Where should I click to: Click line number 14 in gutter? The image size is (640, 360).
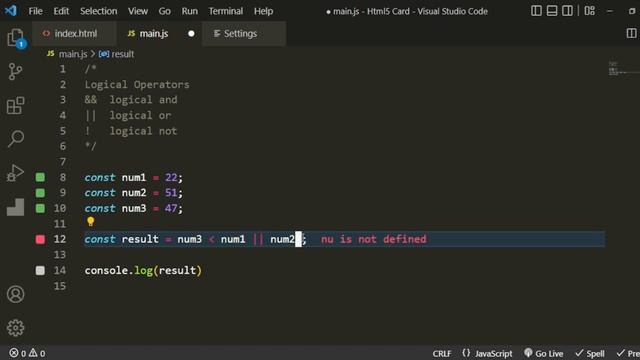tap(60, 270)
